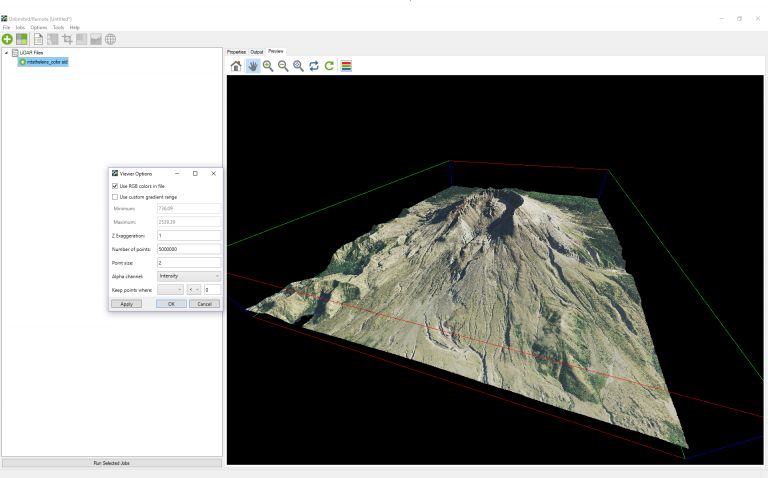Click the green refresh arrow icon
This screenshot has width=768, height=478.
(x=330, y=66)
